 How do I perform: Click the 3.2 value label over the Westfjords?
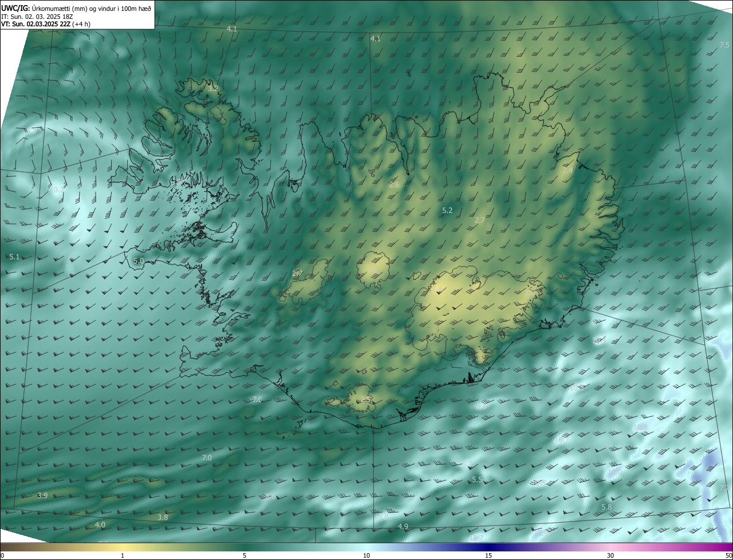click(x=213, y=89)
